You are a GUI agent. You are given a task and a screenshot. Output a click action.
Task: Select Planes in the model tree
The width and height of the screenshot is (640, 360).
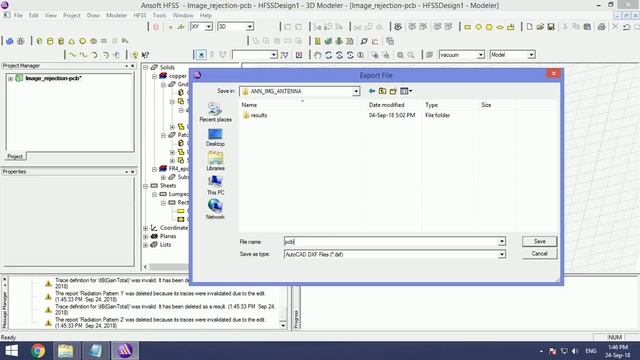[x=168, y=236]
